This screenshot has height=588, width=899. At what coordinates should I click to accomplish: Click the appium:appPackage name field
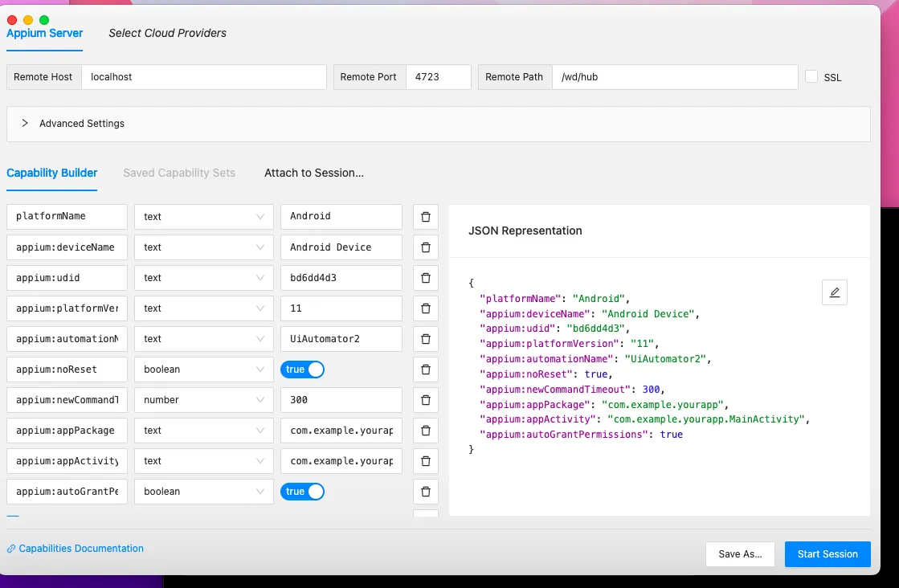[67, 431]
